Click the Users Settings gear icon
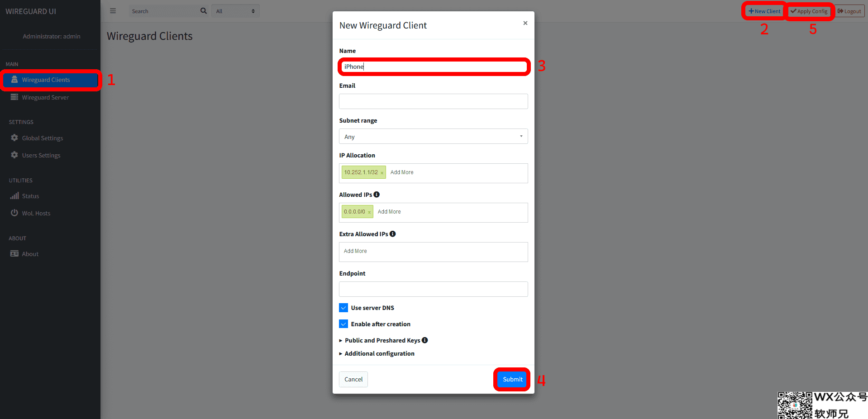The height and width of the screenshot is (419, 868). 14,155
